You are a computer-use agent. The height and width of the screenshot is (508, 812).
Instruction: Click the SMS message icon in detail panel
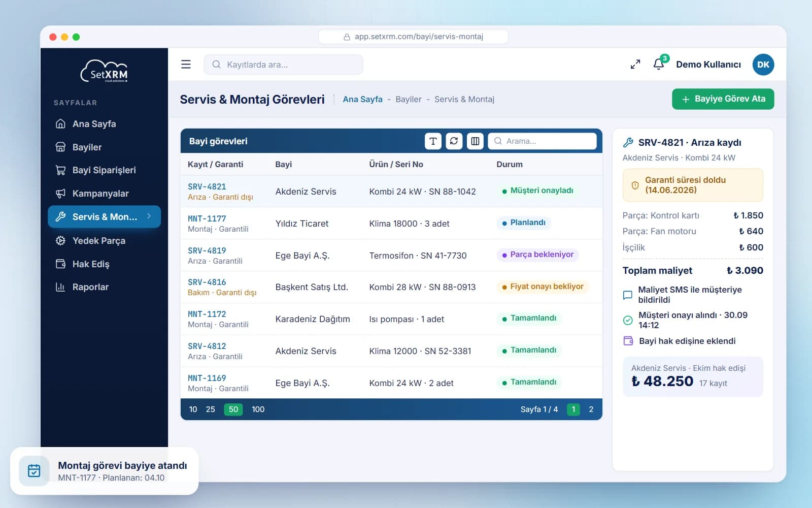(628, 295)
